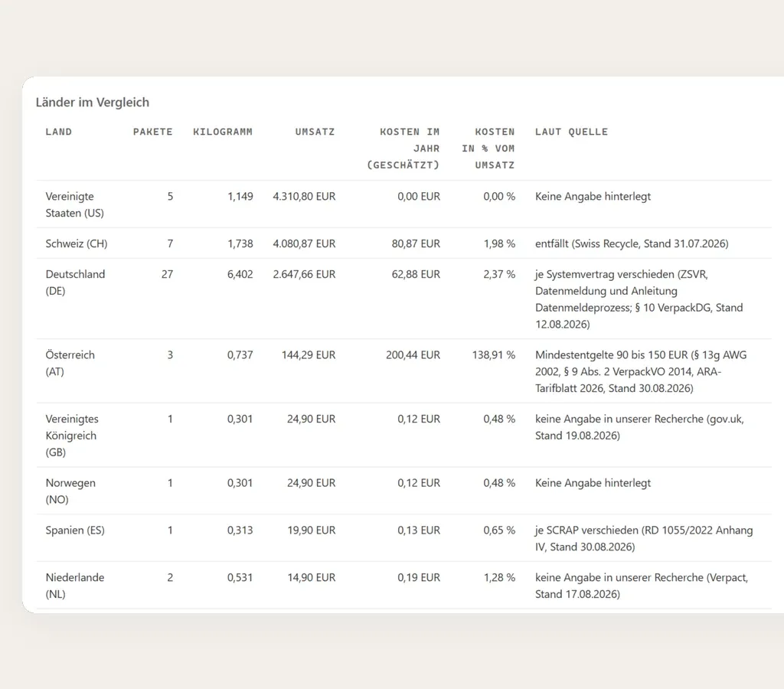Click the cost value 200,44 EUR

[413, 355]
